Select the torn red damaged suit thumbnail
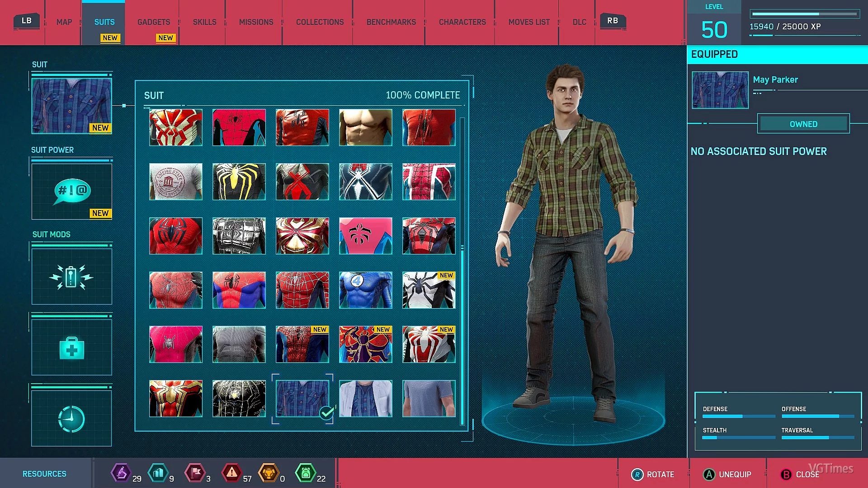This screenshot has width=868, height=488. pyautogui.click(x=429, y=127)
